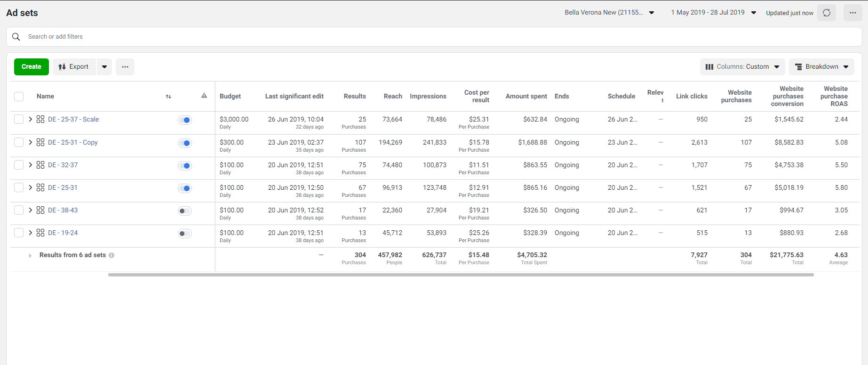This screenshot has height=365, width=868.
Task: Turn off the DE - 25-37 - Scale ad set
Action: tap(185, 120)
